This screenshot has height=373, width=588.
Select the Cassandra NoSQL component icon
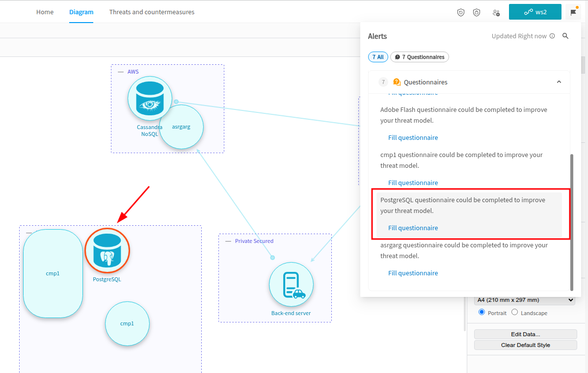tap(150, 99)
